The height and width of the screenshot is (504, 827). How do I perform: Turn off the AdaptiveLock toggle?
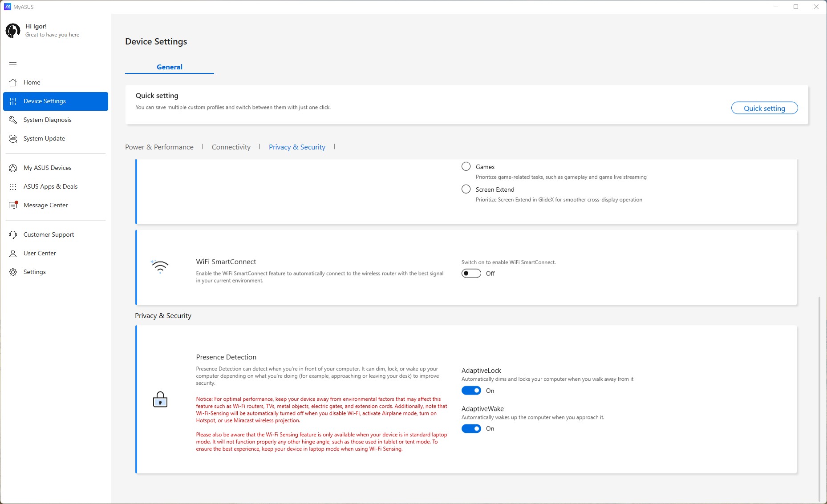tap(471, 391)
